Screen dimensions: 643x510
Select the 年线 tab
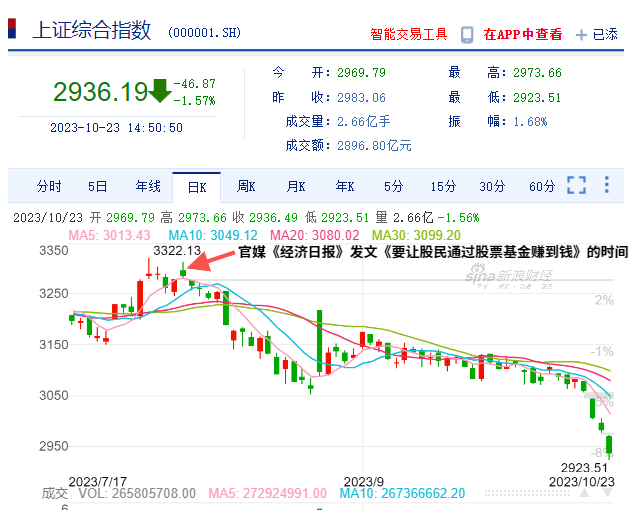(148, 187)
